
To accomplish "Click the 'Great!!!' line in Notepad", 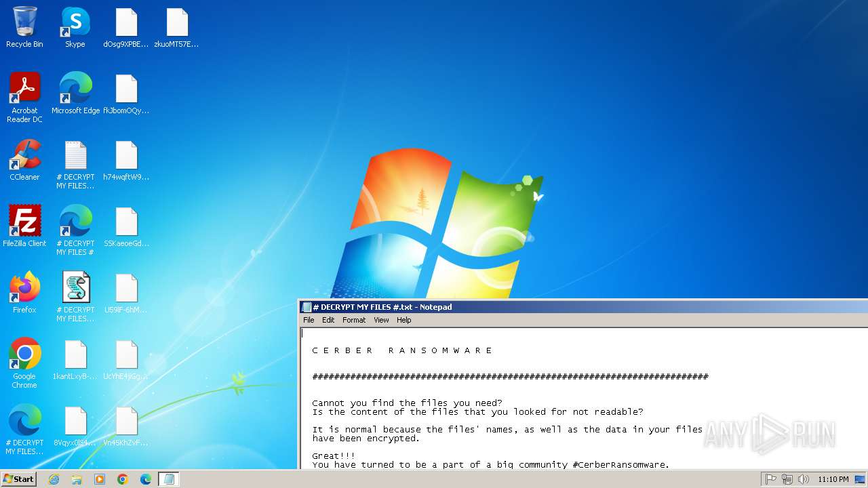I will pyautogui.click(x=334, y=456).
